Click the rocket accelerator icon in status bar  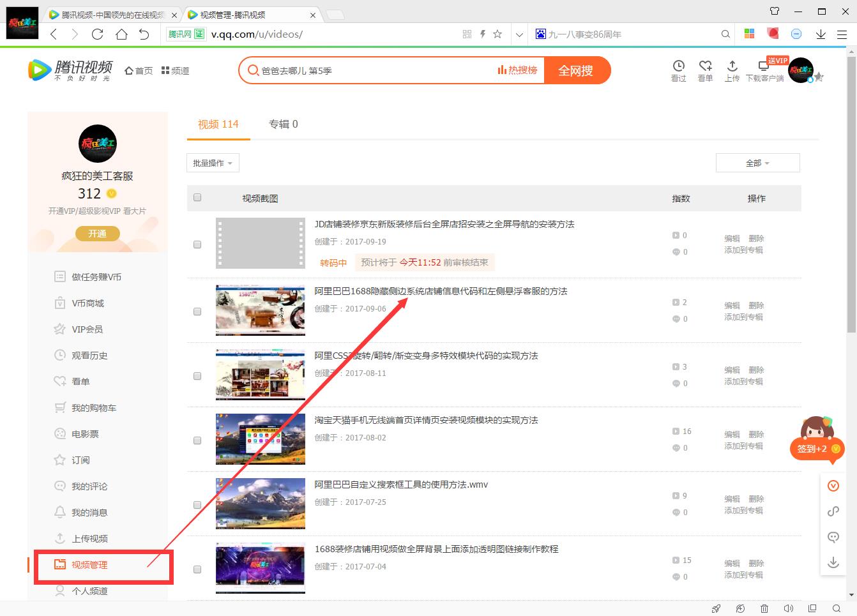(716, 608)
